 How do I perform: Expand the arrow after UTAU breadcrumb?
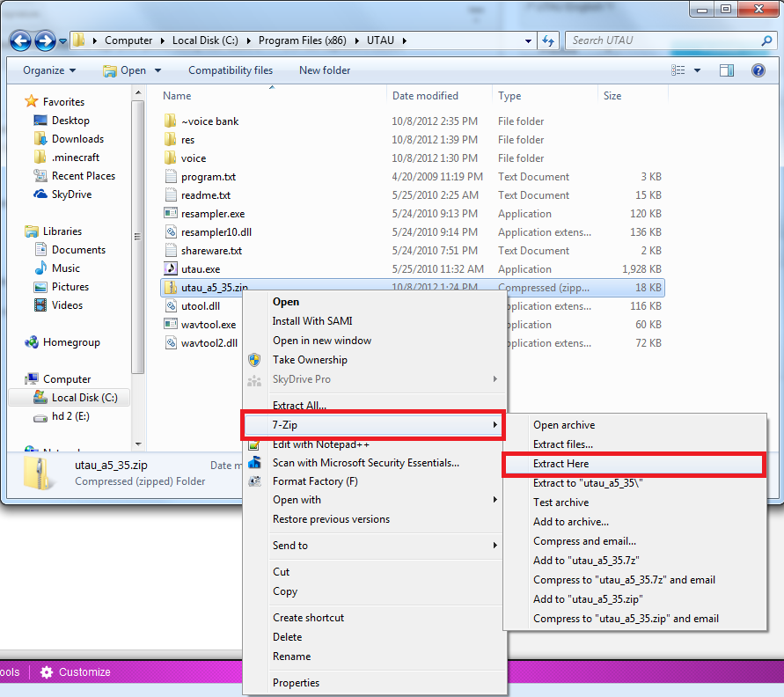coord(404,41)
